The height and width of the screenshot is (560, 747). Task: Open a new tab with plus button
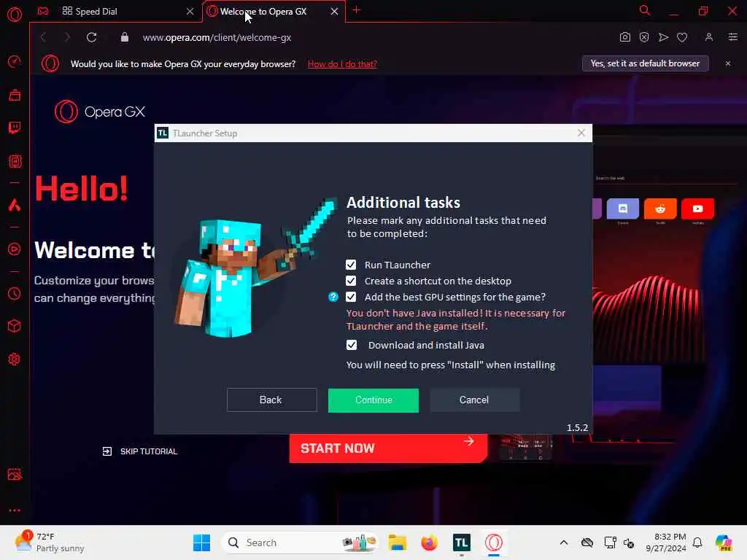[x=356, y=10]
